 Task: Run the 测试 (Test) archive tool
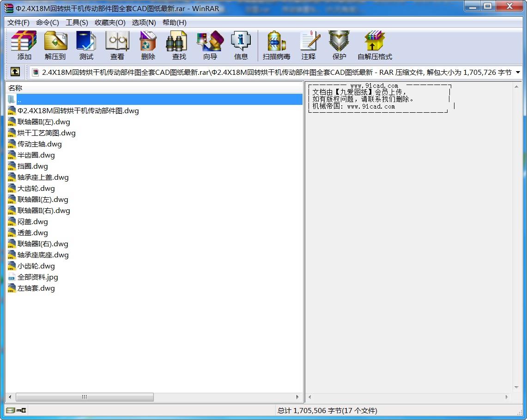pos(86,45)
